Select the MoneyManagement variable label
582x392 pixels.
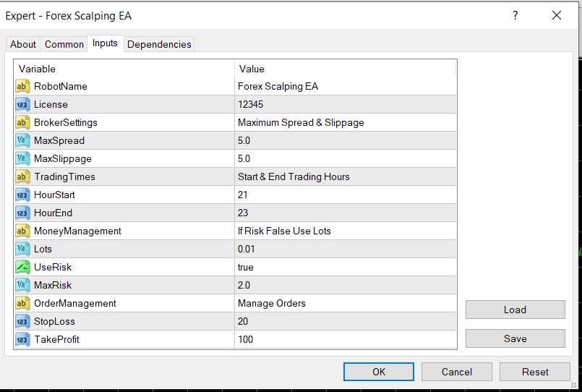pos(77,231)
